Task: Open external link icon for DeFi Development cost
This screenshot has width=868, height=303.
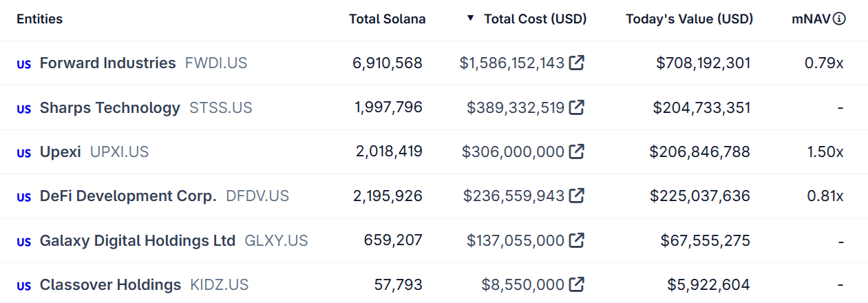Action: tap(576, 196)
